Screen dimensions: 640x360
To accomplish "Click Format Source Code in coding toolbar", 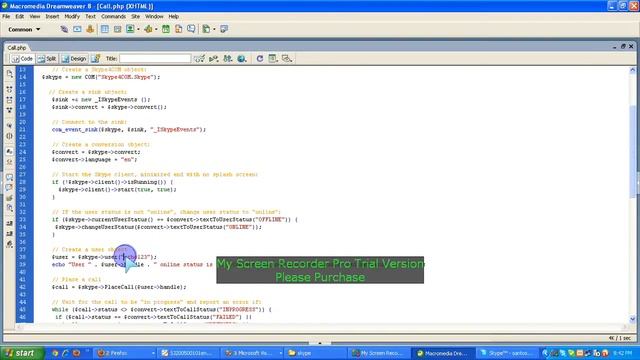I will pyautogui.click(x=9, y=244).
